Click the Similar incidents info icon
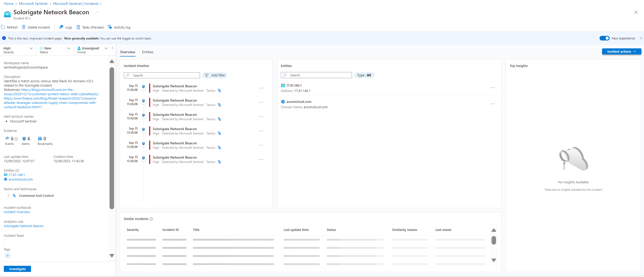Image resolution: width=644 pixels, height=277 pixels. [x=151, y=219]
